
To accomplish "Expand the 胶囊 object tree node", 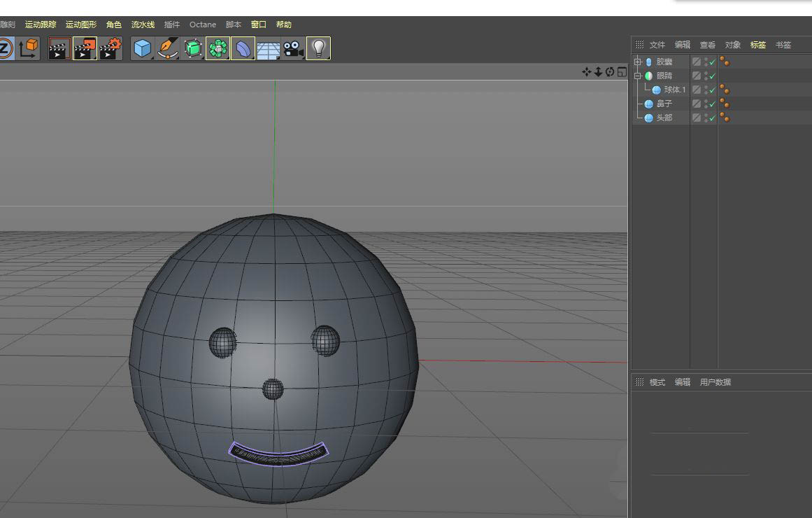I will (x=638, y=62).
